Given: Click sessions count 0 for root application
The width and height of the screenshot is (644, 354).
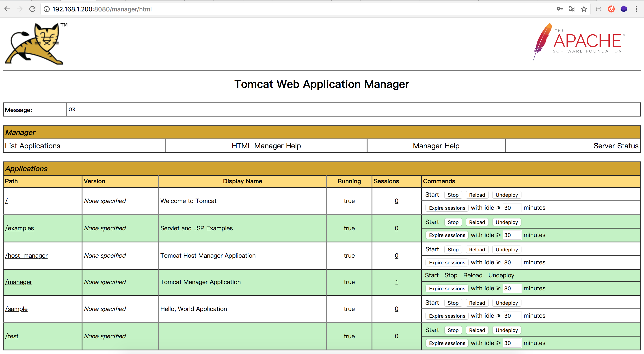Looking at the screenshot, I should pyautogui.click(x=396, y=201).
